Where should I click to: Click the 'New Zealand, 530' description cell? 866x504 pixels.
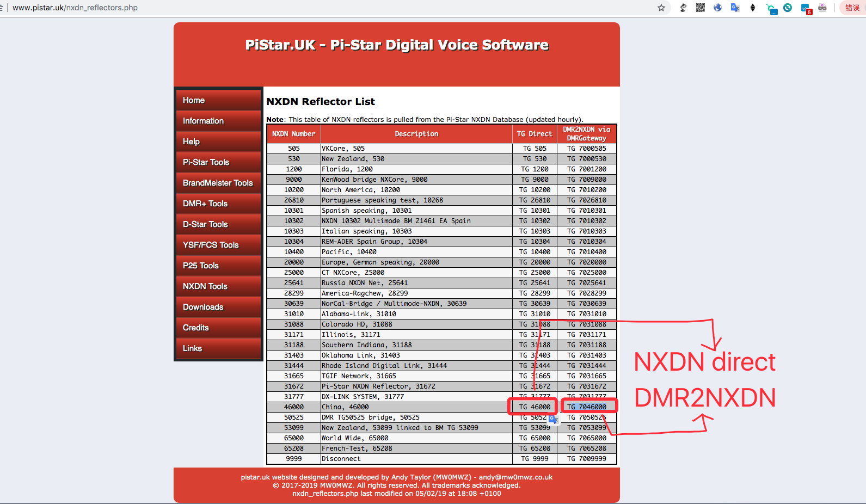point(416,159)
